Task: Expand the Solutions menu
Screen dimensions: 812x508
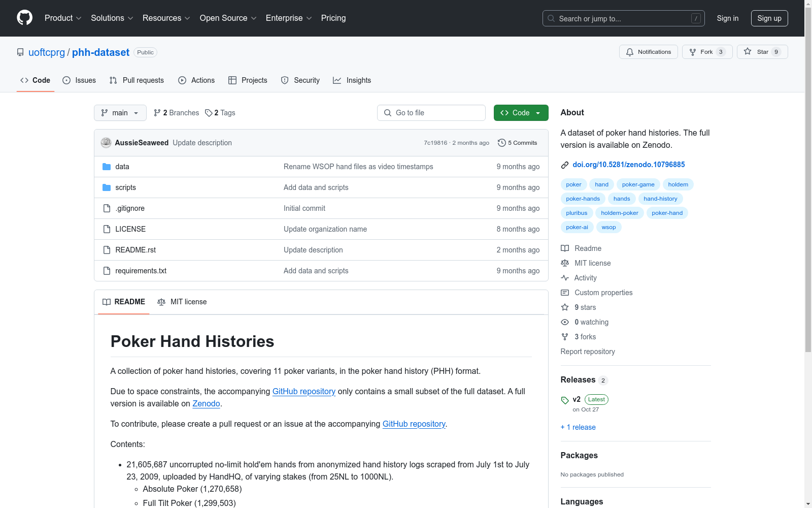Action: (112, 18)
